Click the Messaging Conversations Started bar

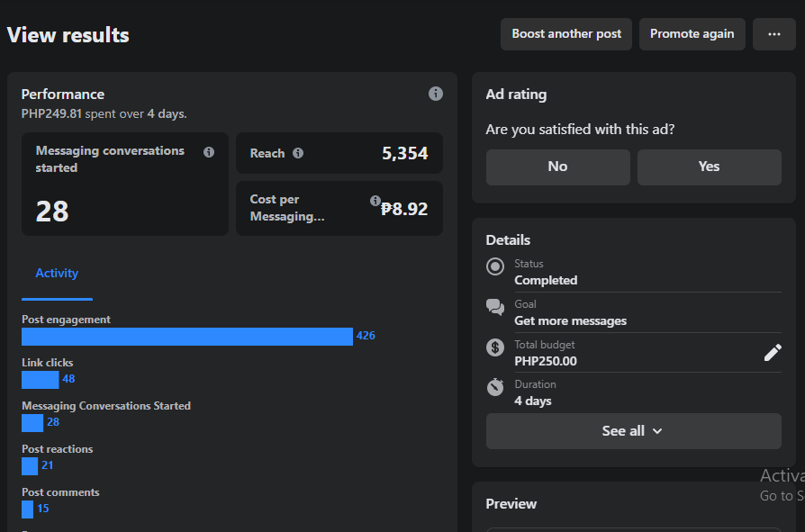point(32,422)
